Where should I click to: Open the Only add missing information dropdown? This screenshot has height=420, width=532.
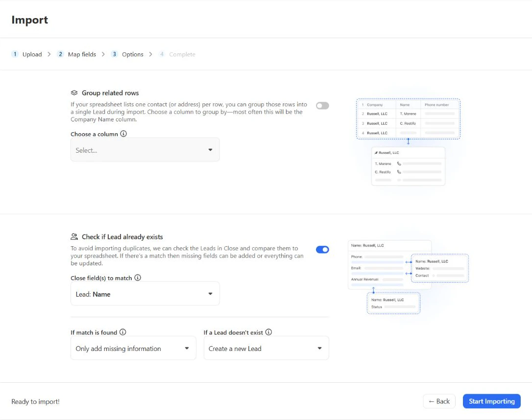click(133, 348)
